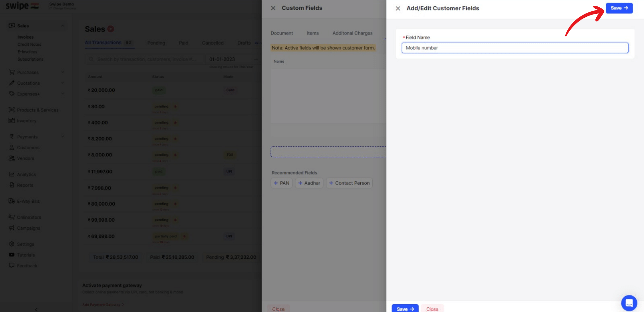Click the Inventory icon in the sidebar
This screenshot has height=312, width=644.
[12, 120]
